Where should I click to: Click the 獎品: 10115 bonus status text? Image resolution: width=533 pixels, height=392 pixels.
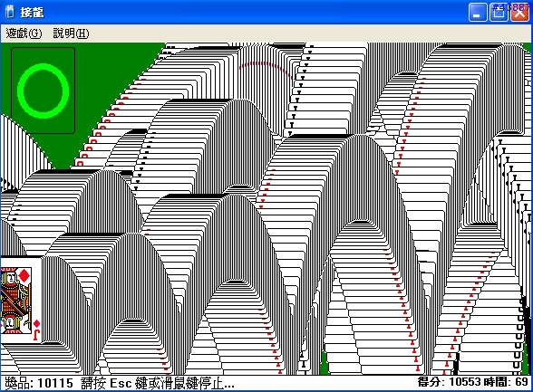click(39, 383)
